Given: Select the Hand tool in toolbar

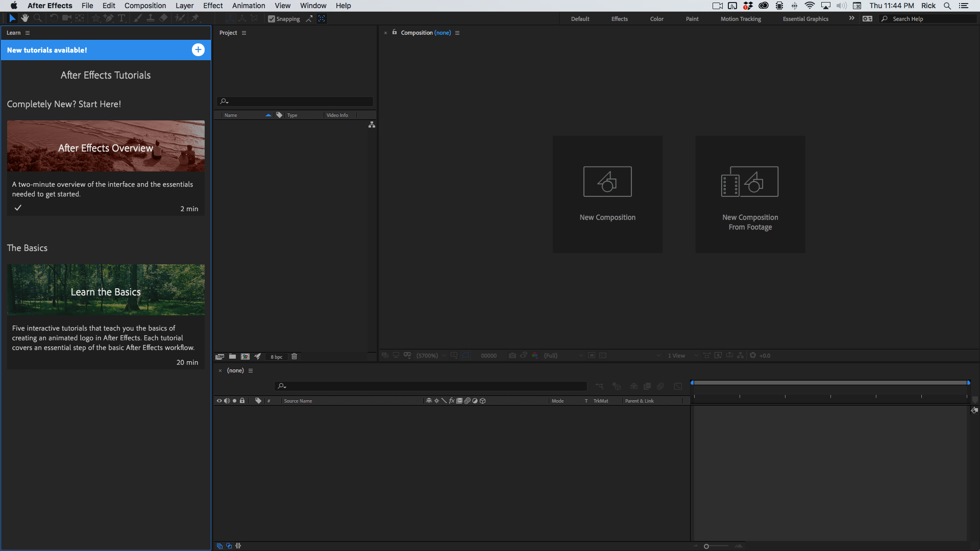Looking at the screenshot, I should coord(24,18).
